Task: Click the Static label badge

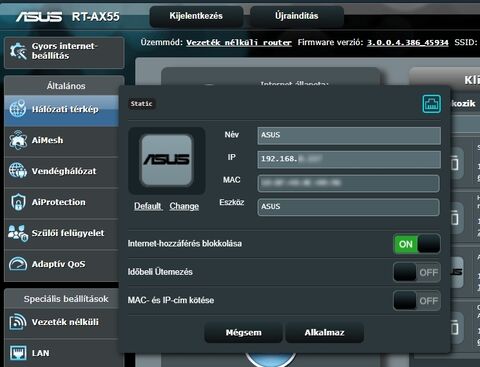Action: click(x=142, y=104)
